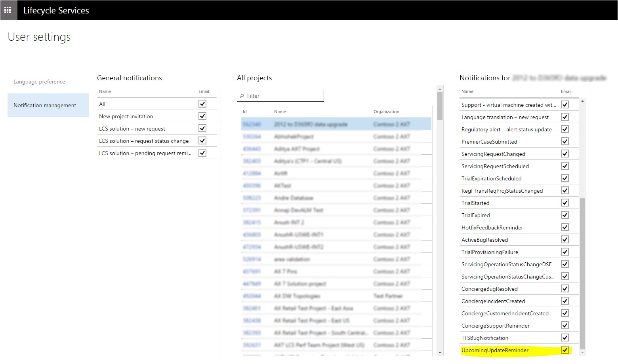The width and height of the screenshot is (618, 364).
Task: Disable LCS solution – new request email
Action: (202, 128)
